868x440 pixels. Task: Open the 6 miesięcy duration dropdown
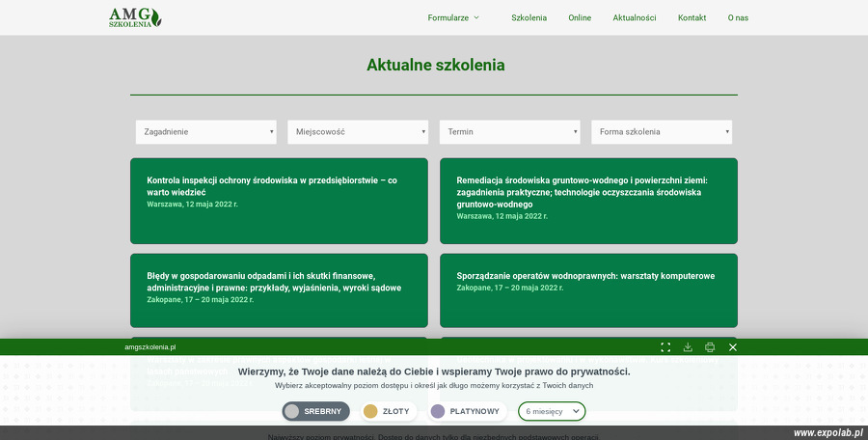click(552, 411)
